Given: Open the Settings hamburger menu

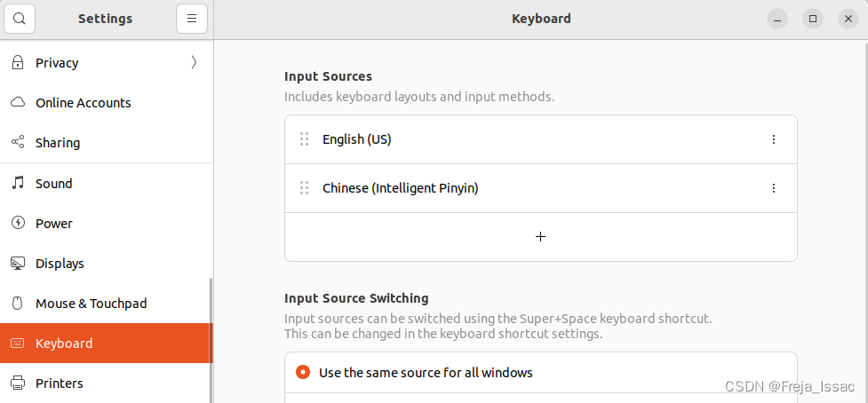Looking at the screenshot, I should pos(191,19).
